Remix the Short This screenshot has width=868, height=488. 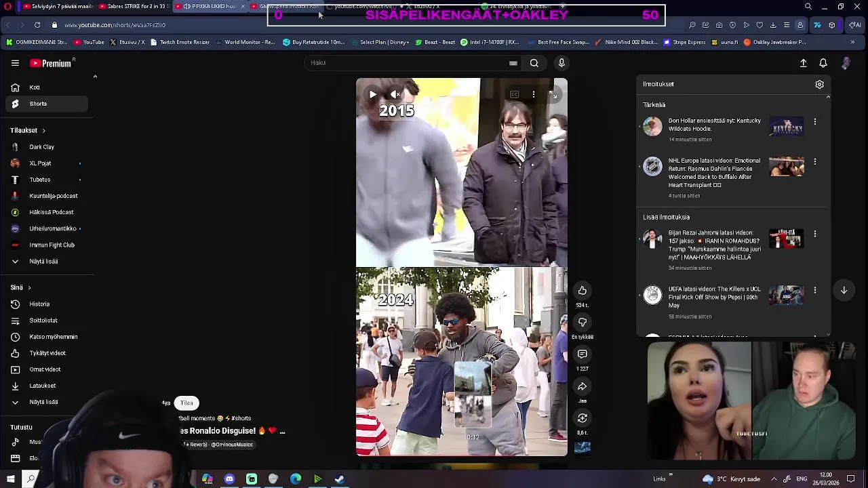point(583,418)
